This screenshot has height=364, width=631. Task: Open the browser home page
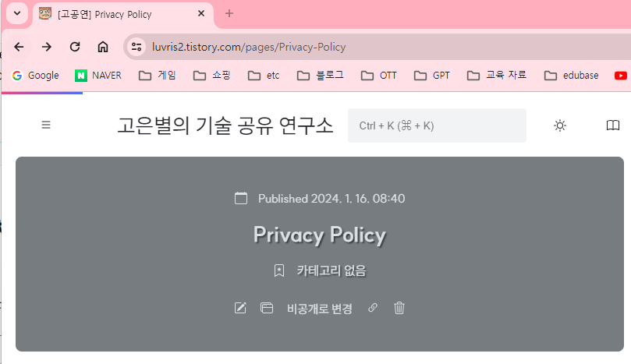103,47
